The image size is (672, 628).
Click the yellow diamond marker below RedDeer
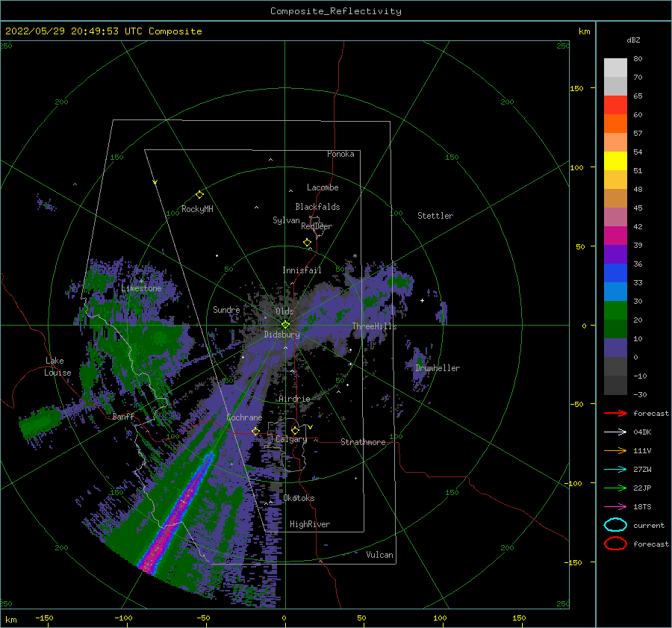(x=307, y=242)
